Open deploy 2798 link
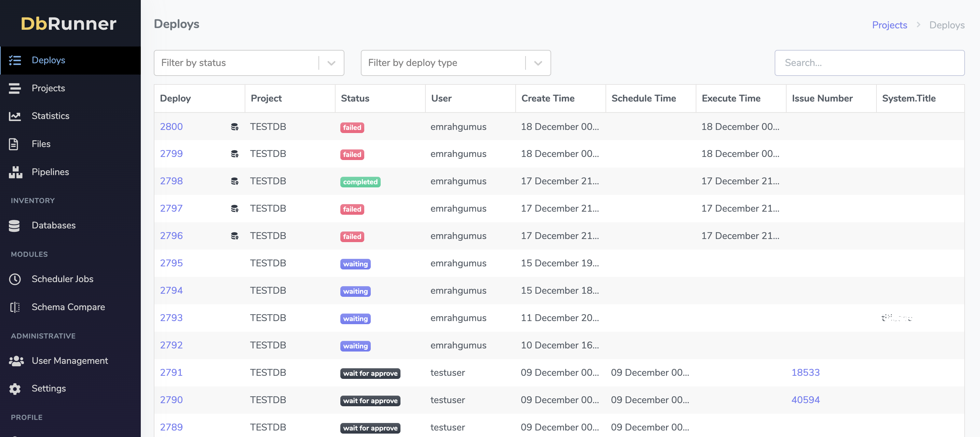 pyautogui.click(x=171, y=181)
